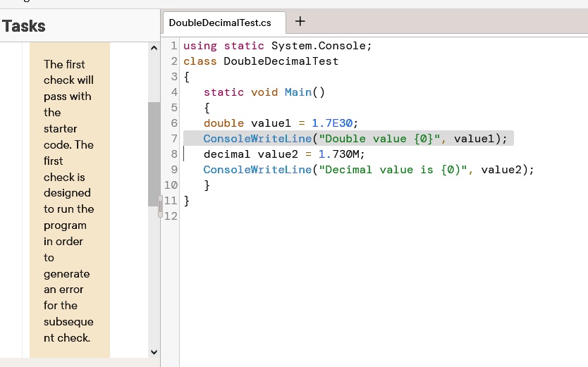Click the plus button to add a tab
The image size is (588, 367).
click(300, 21)
